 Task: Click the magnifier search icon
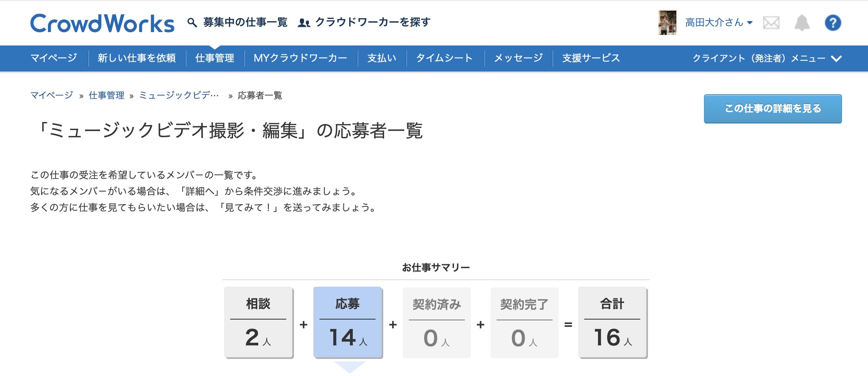[192, 22]
